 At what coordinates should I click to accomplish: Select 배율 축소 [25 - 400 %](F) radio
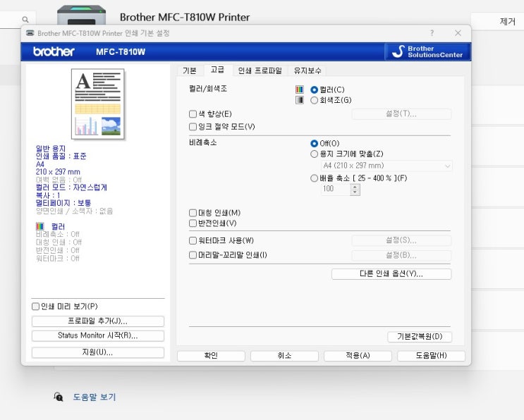click(314, 178)
